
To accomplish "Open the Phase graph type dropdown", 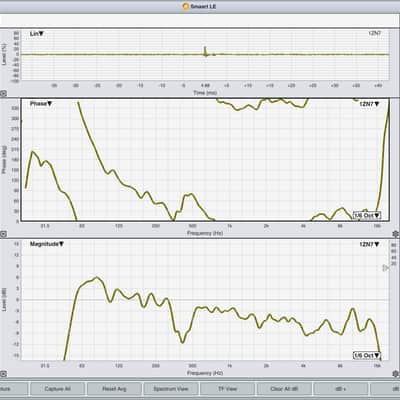I will click(41, 104).
